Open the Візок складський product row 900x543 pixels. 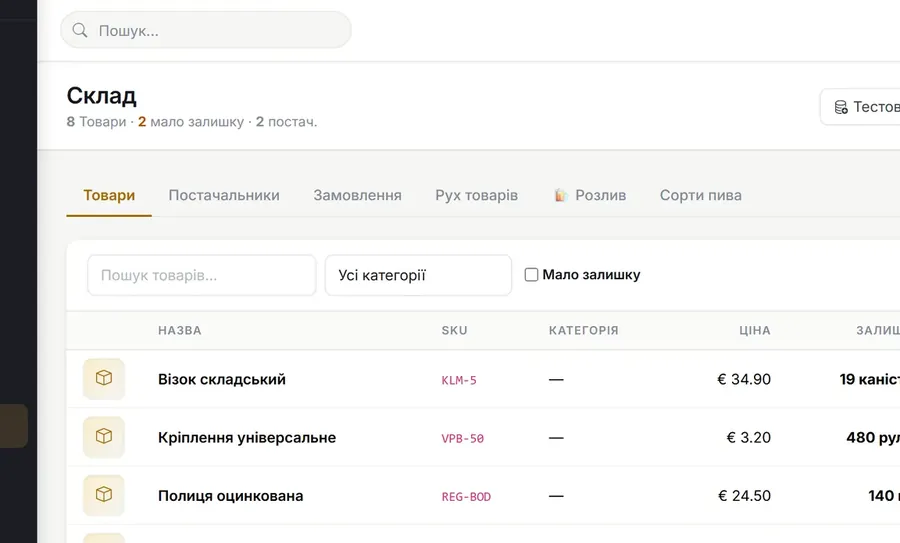point(483,379)
